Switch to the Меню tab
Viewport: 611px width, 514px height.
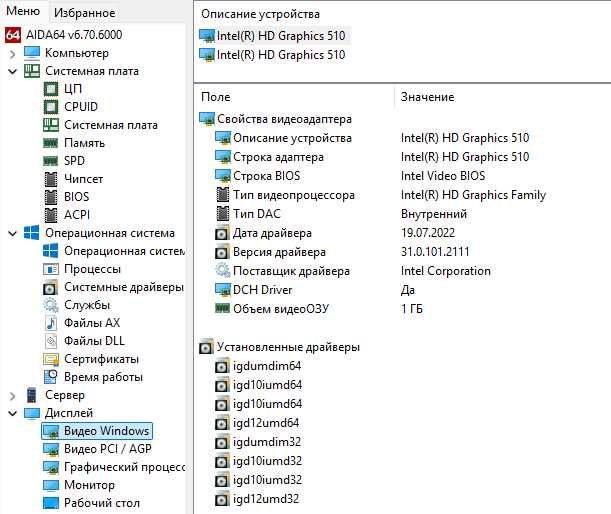click(23, 12)
